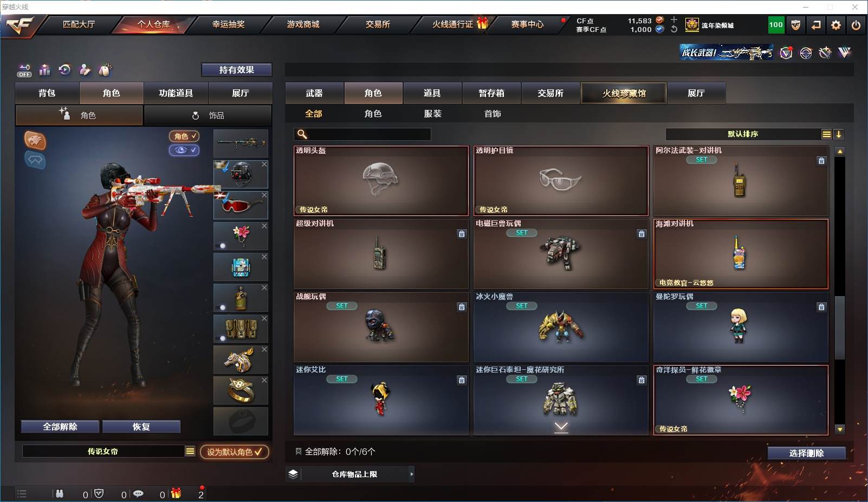Click the item list scrollbar thumb
The width and height of the screenshot is (868, 502).
click(840, 328)
